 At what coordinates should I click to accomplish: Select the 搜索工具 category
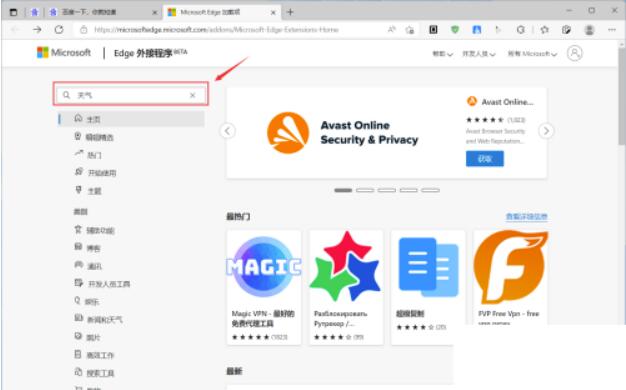coord(95,373)
